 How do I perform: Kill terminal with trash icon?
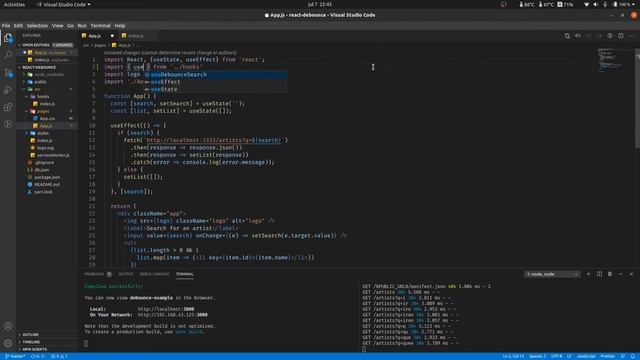610,274
